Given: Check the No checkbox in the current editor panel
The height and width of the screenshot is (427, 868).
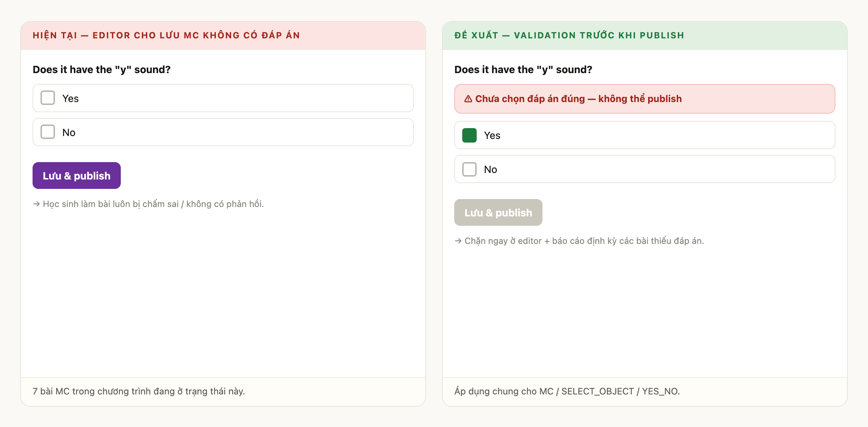Looking at the screenshot, I should pos(48,132).
